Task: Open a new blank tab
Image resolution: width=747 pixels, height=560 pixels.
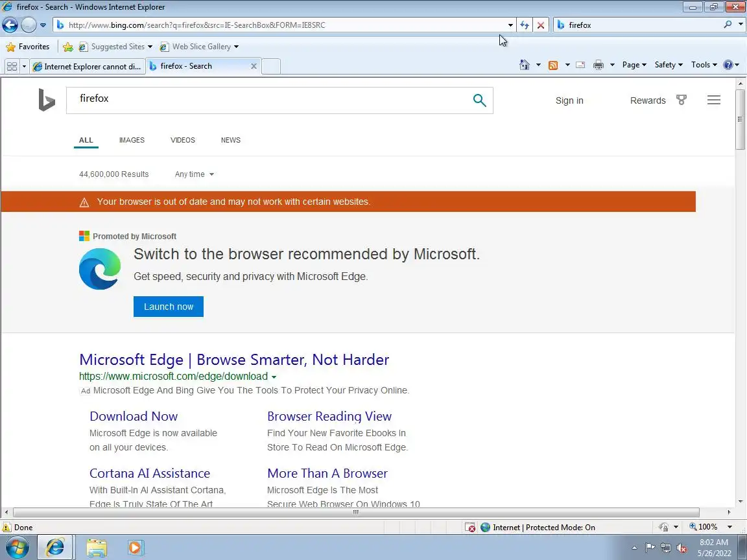Action: click(271, 66)
